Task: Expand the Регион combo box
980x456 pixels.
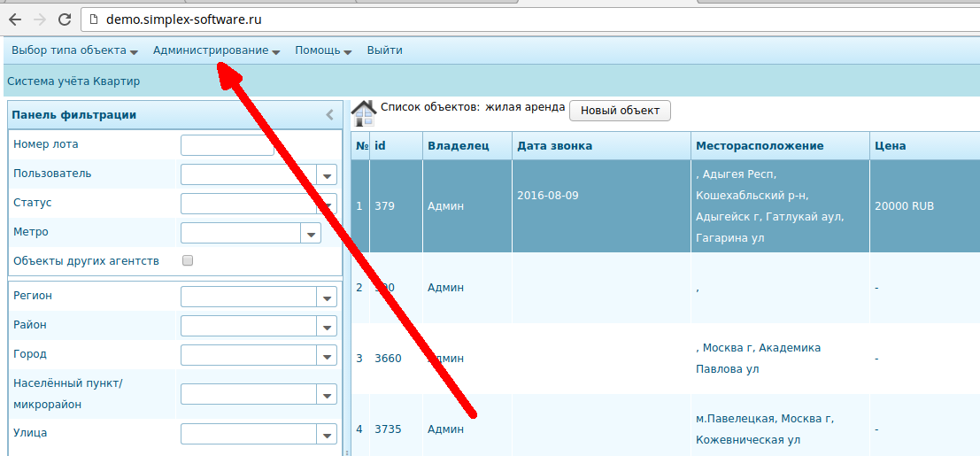Action: tap(327, 298)
